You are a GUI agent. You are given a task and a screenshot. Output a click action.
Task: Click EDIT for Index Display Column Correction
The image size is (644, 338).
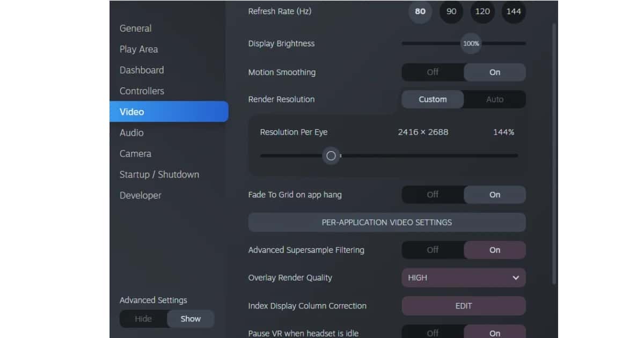click(463, 306)
